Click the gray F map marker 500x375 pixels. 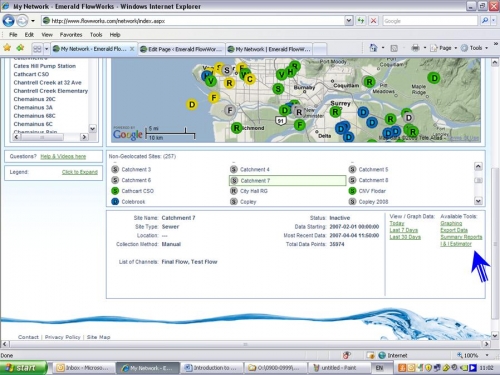[229, 110]
